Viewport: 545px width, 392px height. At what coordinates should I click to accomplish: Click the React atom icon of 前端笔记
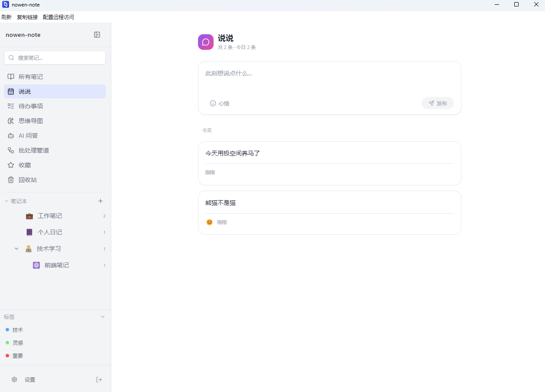[x=36, y=265]
